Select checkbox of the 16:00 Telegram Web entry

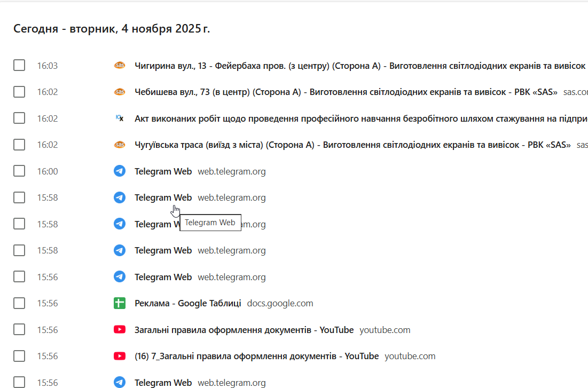19,171
